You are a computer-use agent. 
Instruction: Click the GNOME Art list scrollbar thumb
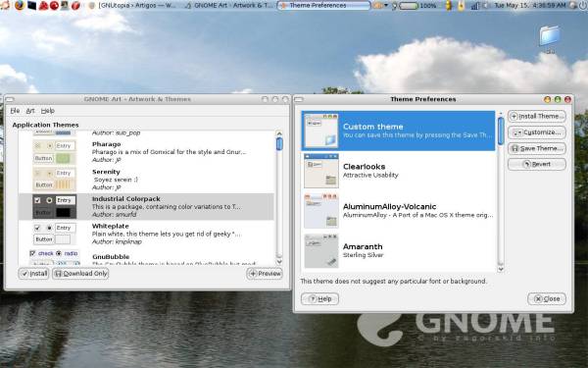[x=279, y=144]
